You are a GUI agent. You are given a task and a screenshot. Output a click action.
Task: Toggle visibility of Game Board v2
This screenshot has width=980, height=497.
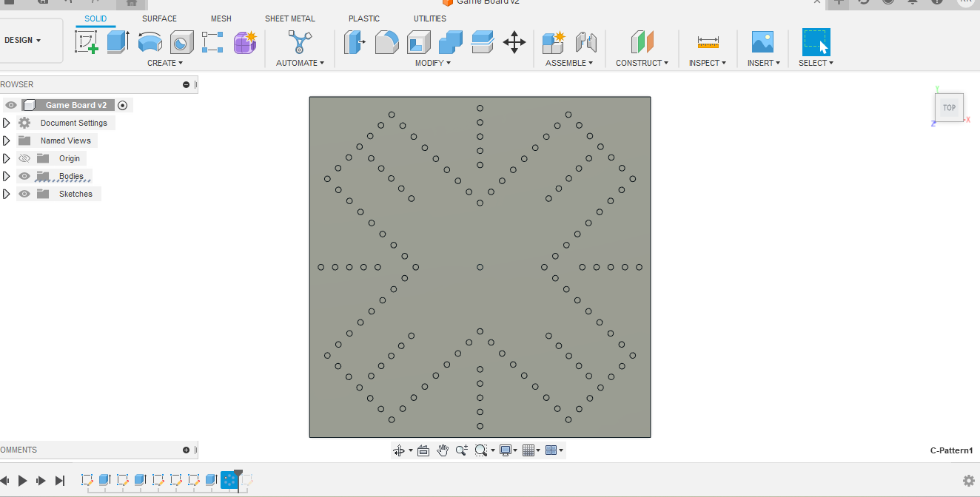11,105
